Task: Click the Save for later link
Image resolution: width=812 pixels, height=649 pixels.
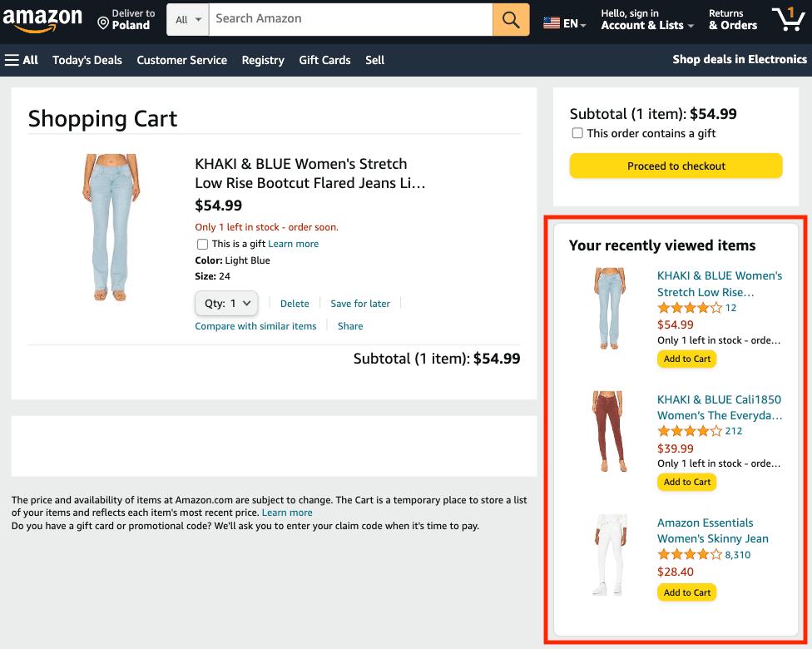Action: (x=360, y=304)
